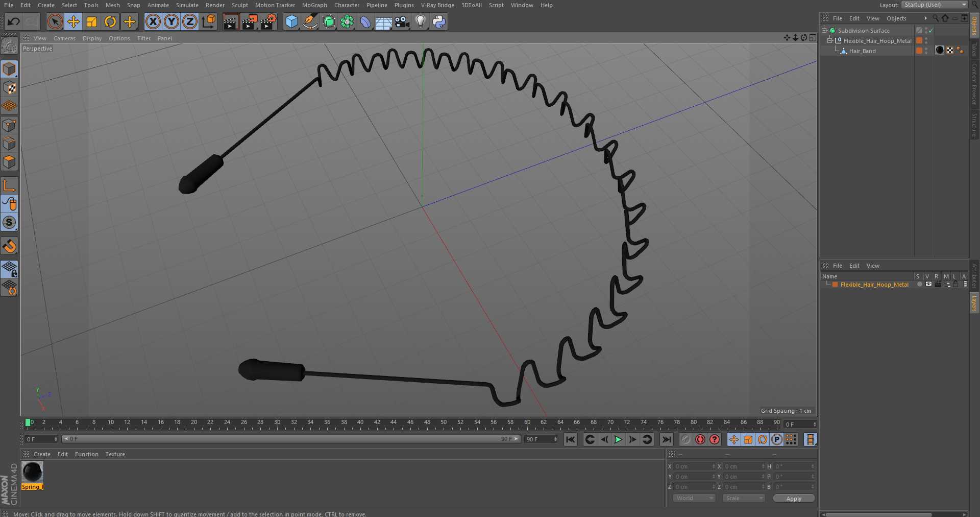980x517 pixels.
Task: Add a Subdivision Surface generator
Action: [329, 21]
